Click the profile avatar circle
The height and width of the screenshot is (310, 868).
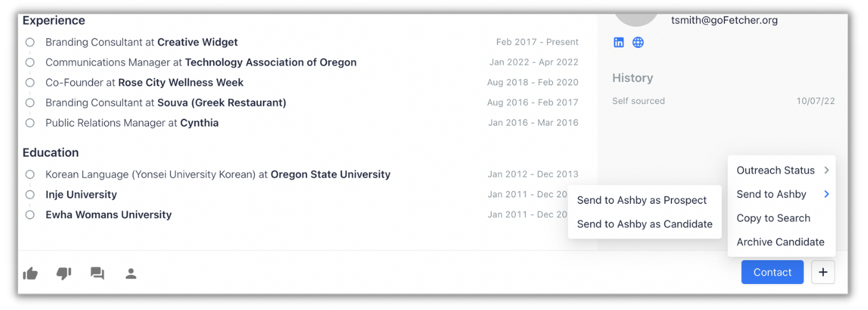636,16
